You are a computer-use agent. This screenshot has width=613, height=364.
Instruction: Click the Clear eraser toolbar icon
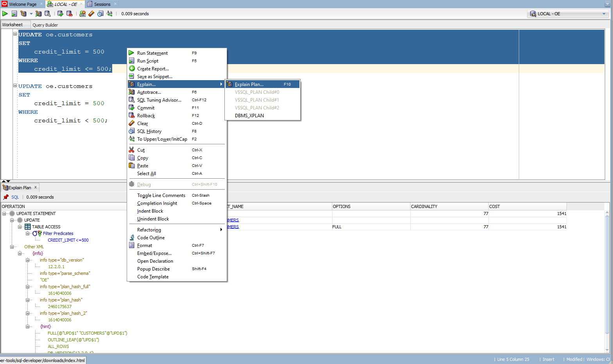click(x=91, y=14)
